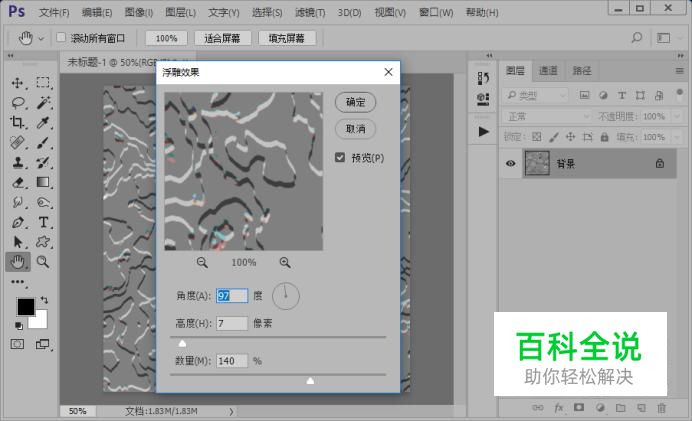This screenshot has height=421, width=692.
Task: Select the Lasso tool
Action: pyautogui.click(x=18, y=103)
